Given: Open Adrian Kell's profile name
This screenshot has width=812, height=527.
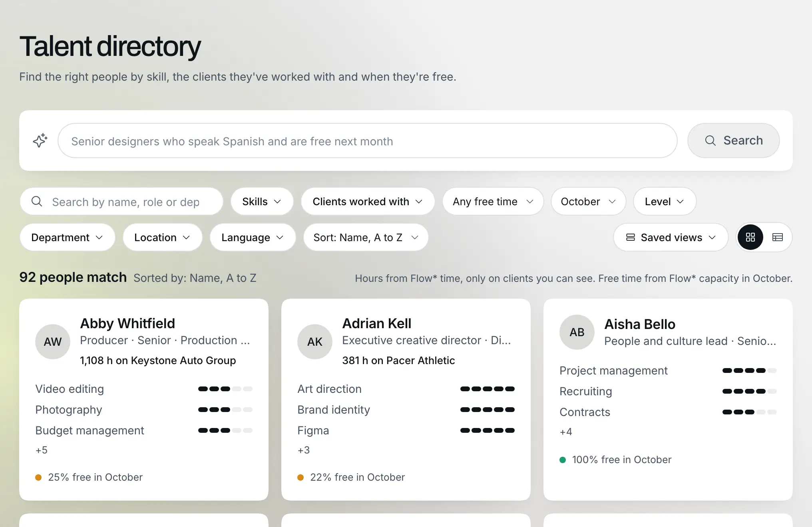Looking at the screenshot, I should pyautogui.click(x=377, y=323).
